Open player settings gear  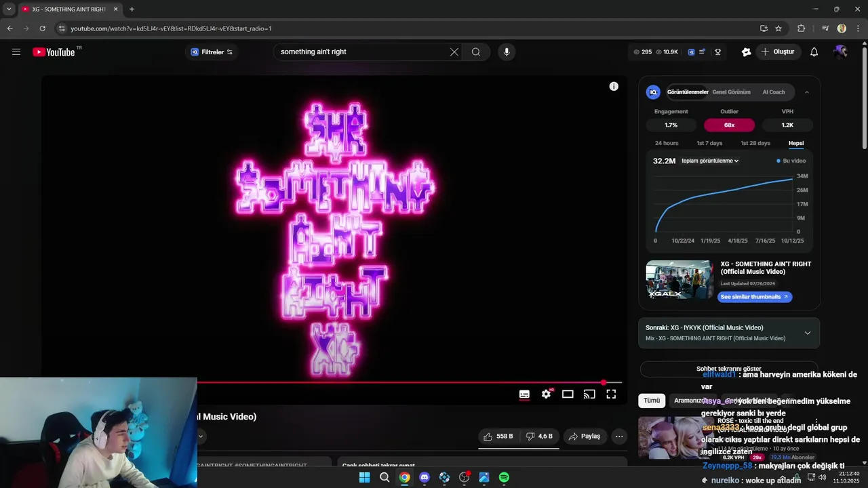(546, 394)
